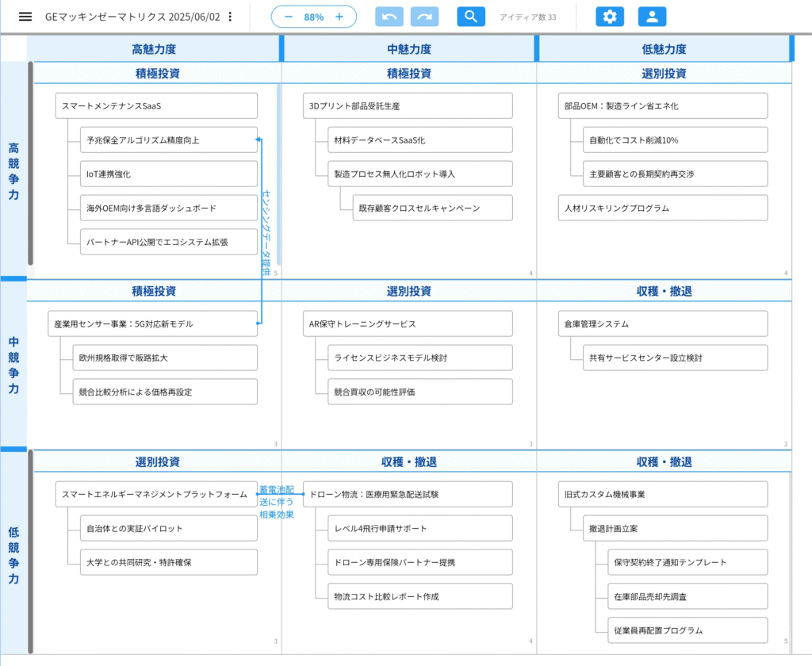
Task: Open the kebab menu beside the title
Action: tap(230, 17)
